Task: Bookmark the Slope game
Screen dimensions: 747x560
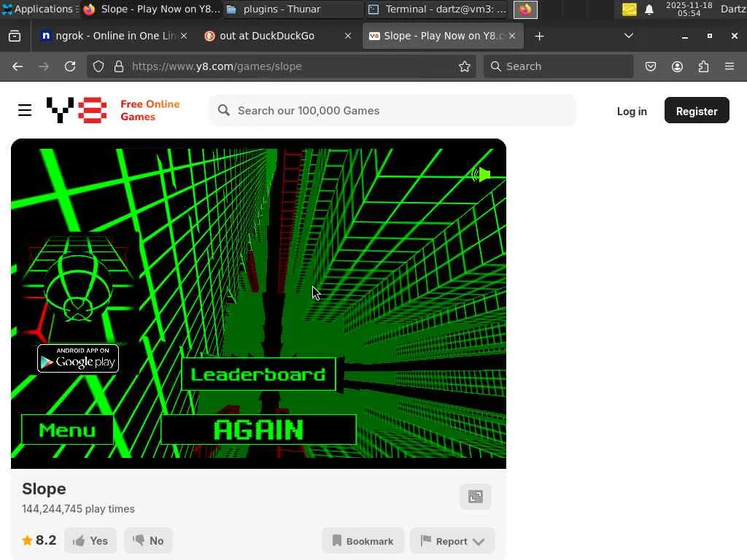Action: click(x=363, y=541)
